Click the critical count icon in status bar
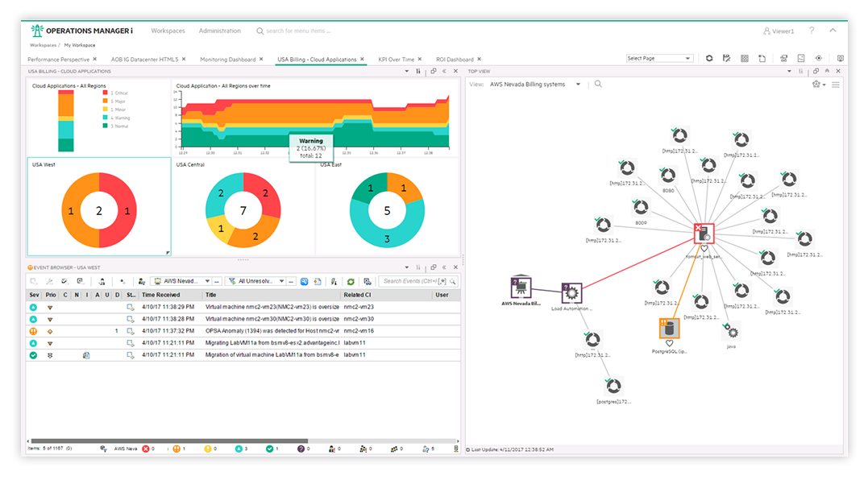 146,449
